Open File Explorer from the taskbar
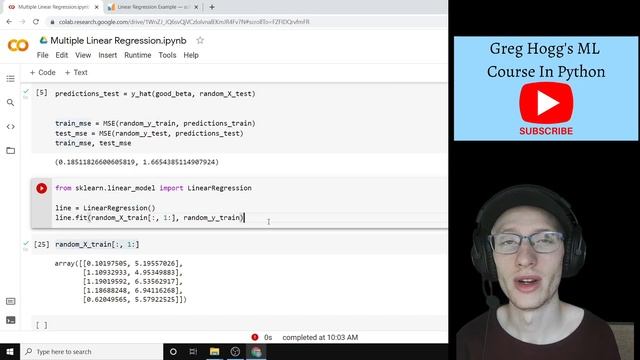Image resolution: width=640 pixels, height=360 pixels. [214, 351]
